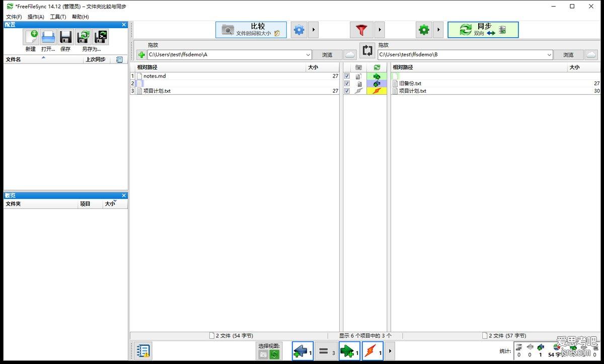Close the 配置 panel
Viewport: 604px width, 364px height.
(124, 25)
